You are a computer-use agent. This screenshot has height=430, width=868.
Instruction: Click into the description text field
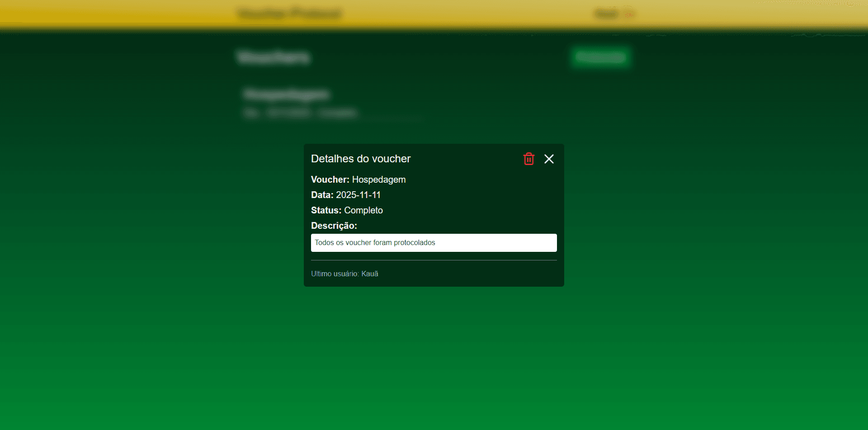[x=434, y=243]
